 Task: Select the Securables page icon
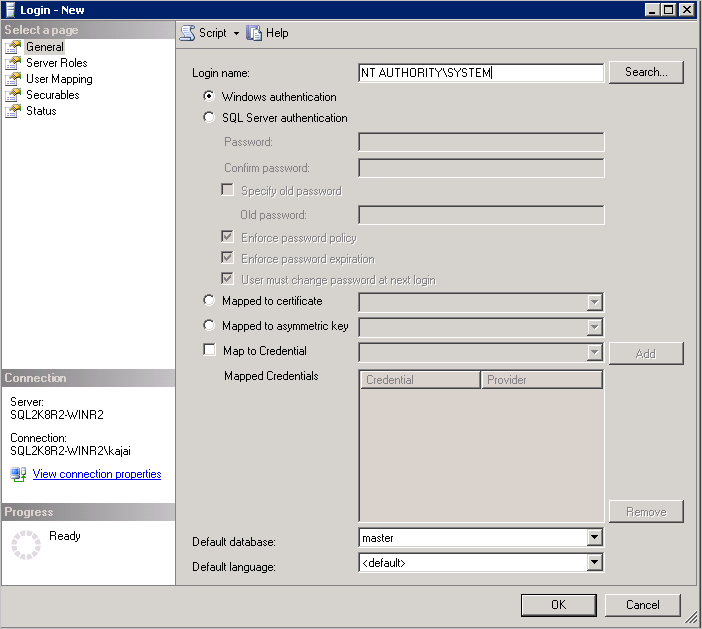13,95
